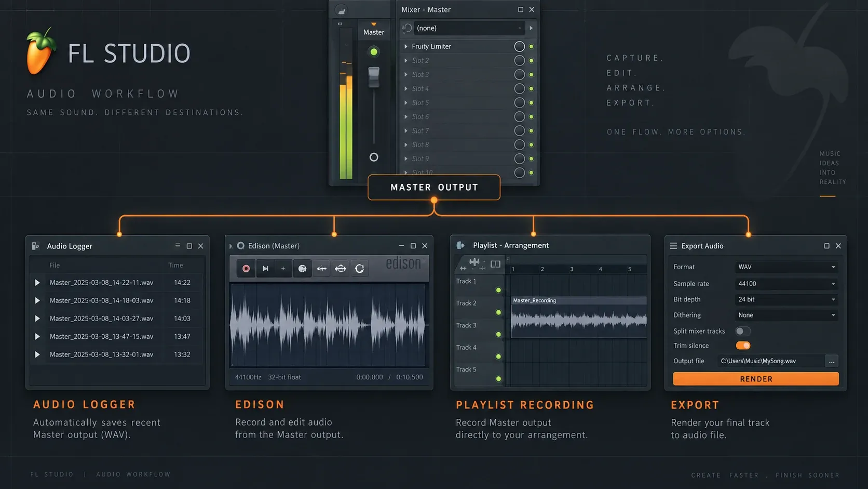The width and height of the screenshot is (868, 489).
Task: Click the Playlist snap waveform icon
Action: coord(474,262)
